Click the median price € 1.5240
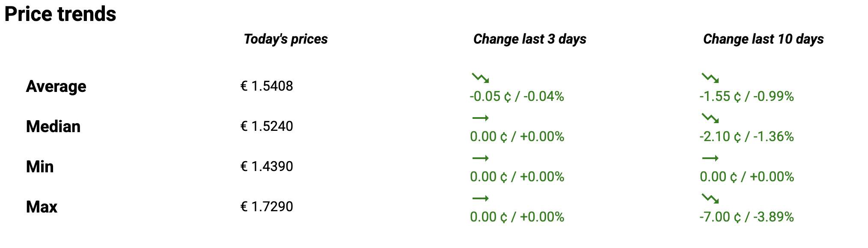This screenshot has height=248, width=868. pos(267,126)
